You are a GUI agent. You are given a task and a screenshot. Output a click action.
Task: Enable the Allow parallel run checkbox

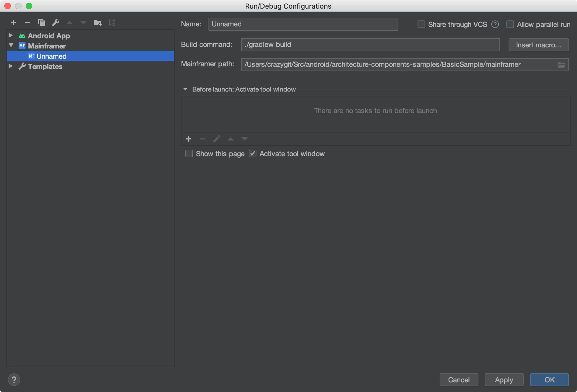510,24
